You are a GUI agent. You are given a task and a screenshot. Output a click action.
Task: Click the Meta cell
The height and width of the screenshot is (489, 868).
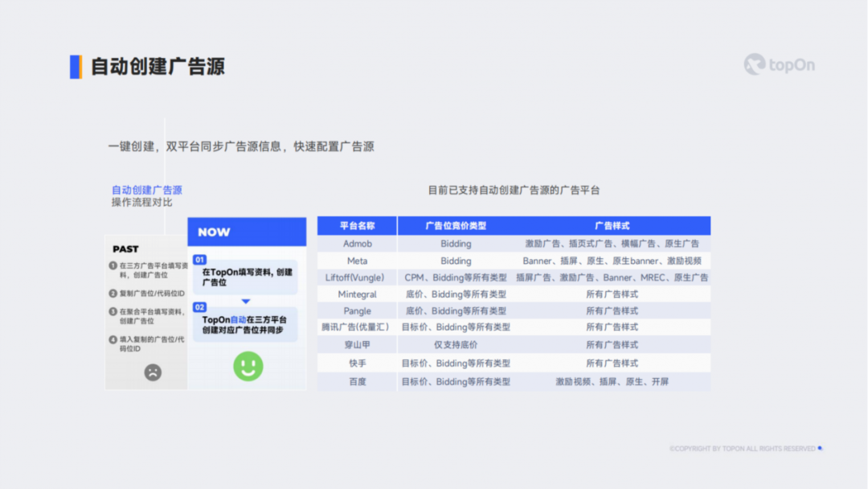pos(357,261)
